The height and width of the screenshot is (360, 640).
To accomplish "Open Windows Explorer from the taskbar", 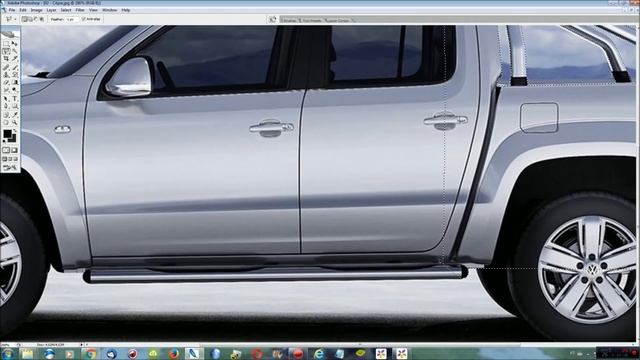I will click(x=27, y=353).
